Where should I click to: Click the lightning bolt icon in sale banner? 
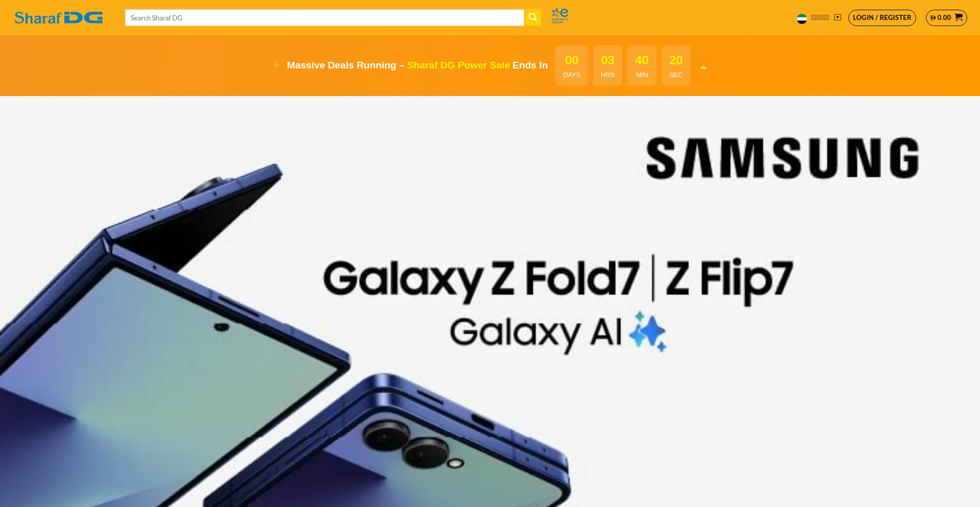[x=276, y=65]
